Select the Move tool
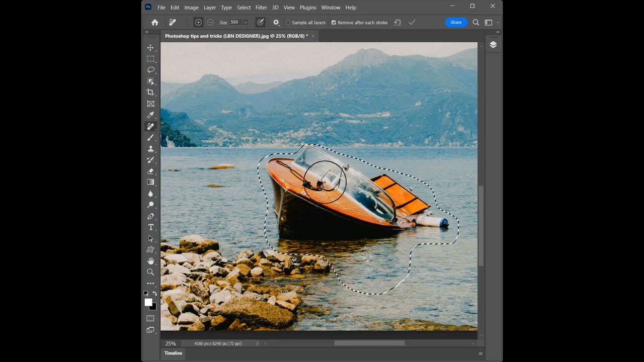Image resolution: width=644 pixels, height=362 pixels. click(150, 47)
